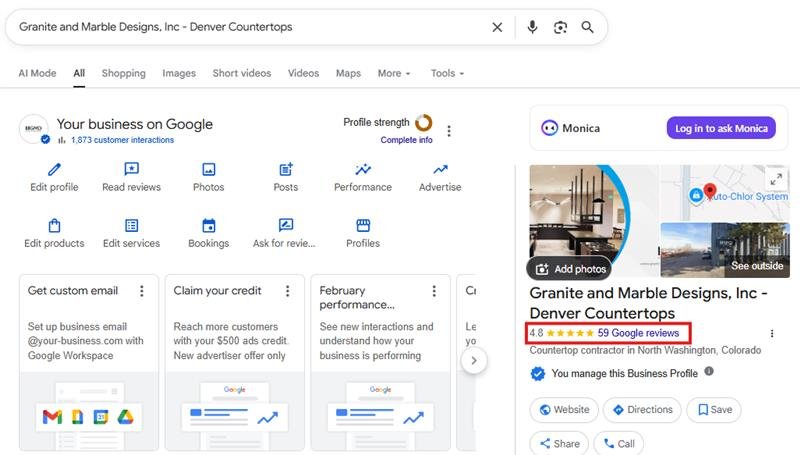Click Log in to ask Monica

coord(721,128)
